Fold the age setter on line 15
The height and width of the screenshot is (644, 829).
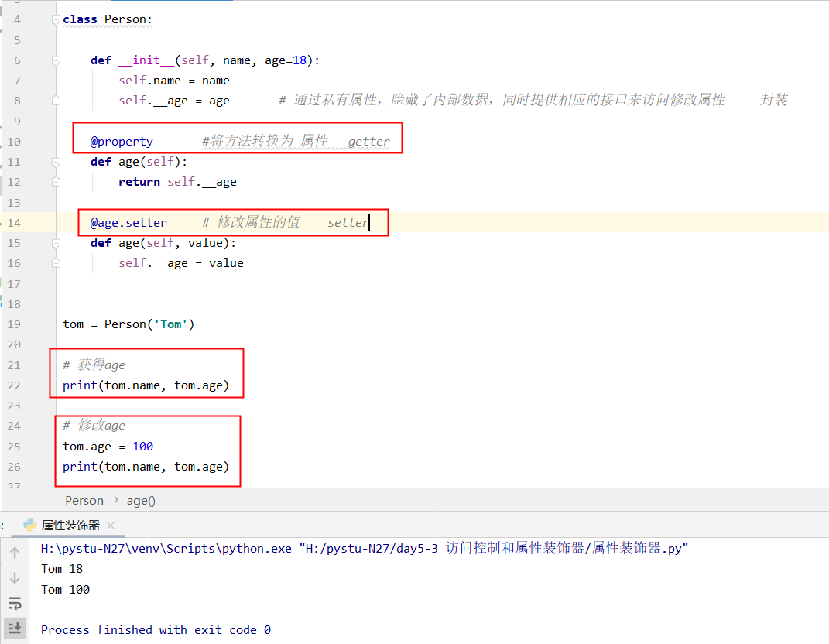[x=56, y=243]
